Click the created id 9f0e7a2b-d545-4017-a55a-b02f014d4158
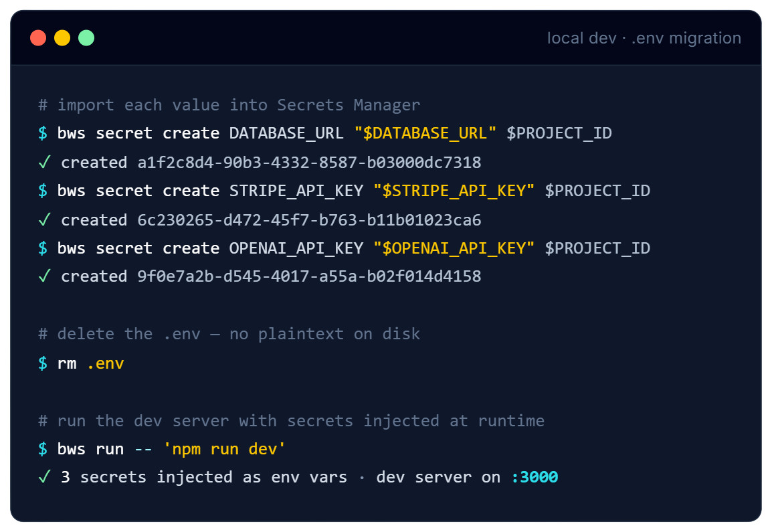770x532 pixels. click(x=309, y=276)
